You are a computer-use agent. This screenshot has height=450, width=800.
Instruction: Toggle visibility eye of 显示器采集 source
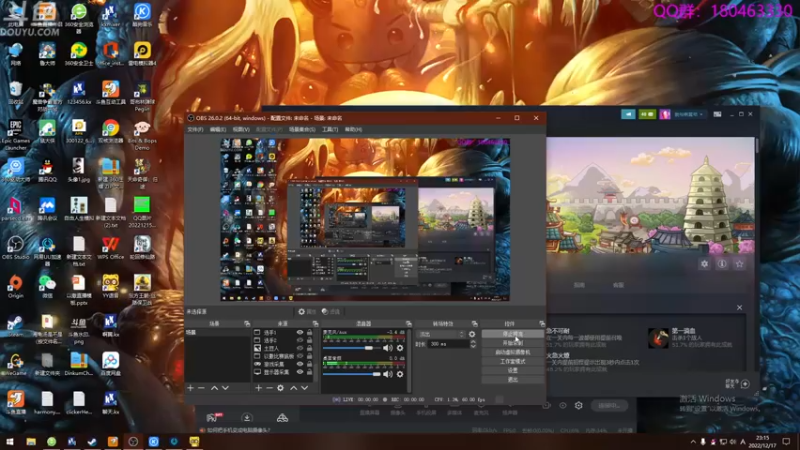coord(300,372)
